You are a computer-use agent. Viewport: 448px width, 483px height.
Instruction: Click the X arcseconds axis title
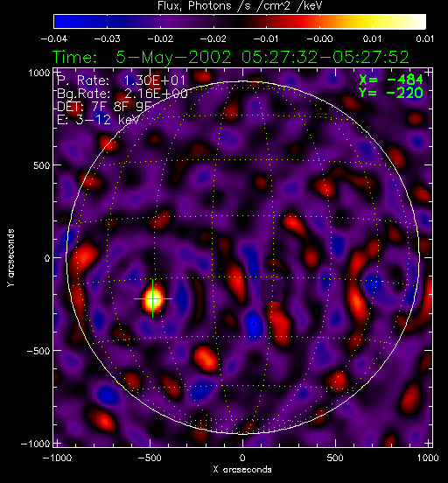[242, 470]
